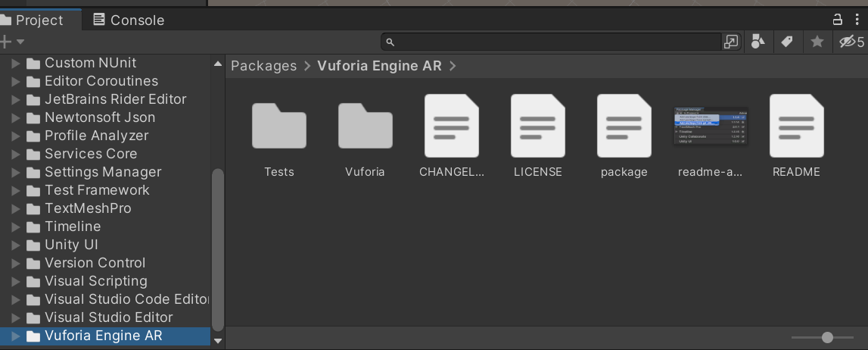
Task: Expand the Editor Coroutines folder
Action: point(16,81)
